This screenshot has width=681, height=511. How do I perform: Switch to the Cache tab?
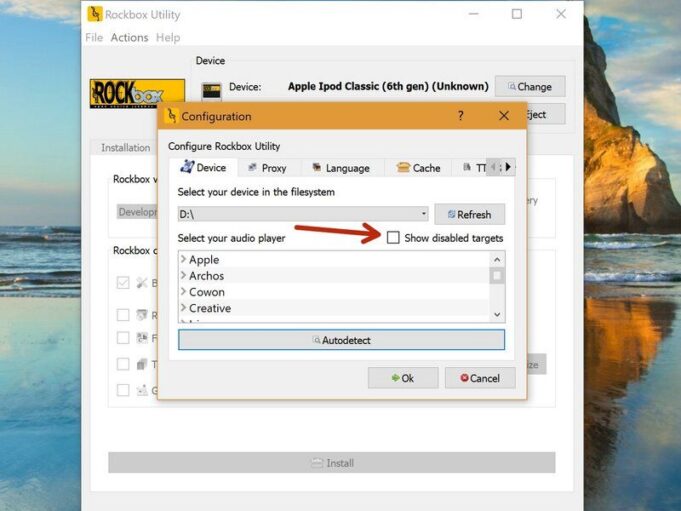[418, 168]
